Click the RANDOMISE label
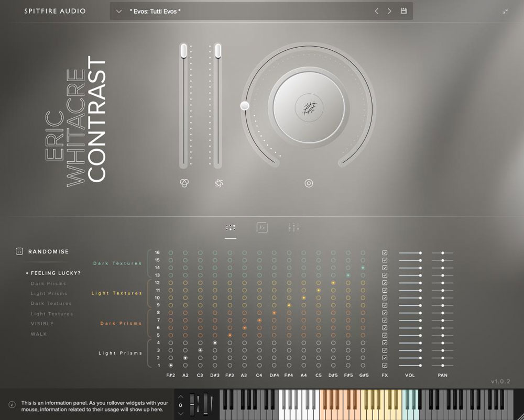This screenshot has height=420, width=524. [48, 251]
